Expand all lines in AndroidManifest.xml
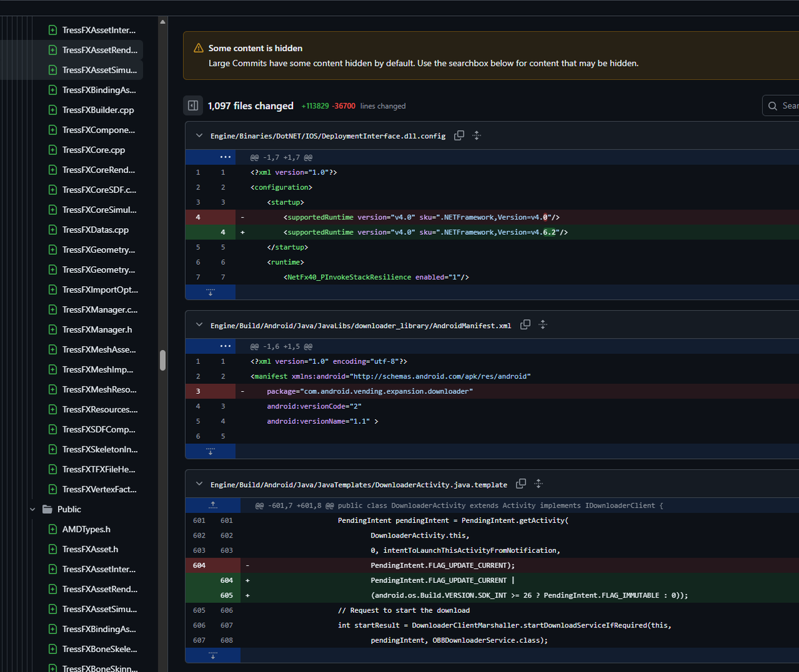Image resolution: width=799 pixels, height=672 pixels. (543, 325)
